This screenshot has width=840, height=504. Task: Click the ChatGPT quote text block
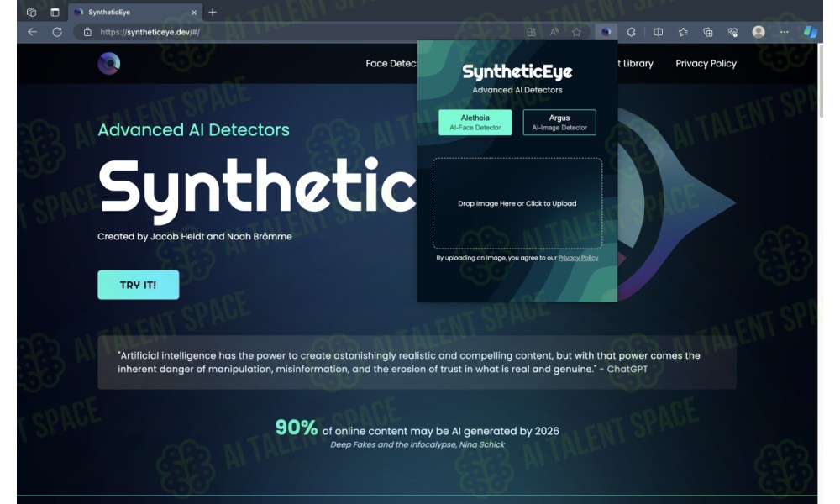click(417, 362)
